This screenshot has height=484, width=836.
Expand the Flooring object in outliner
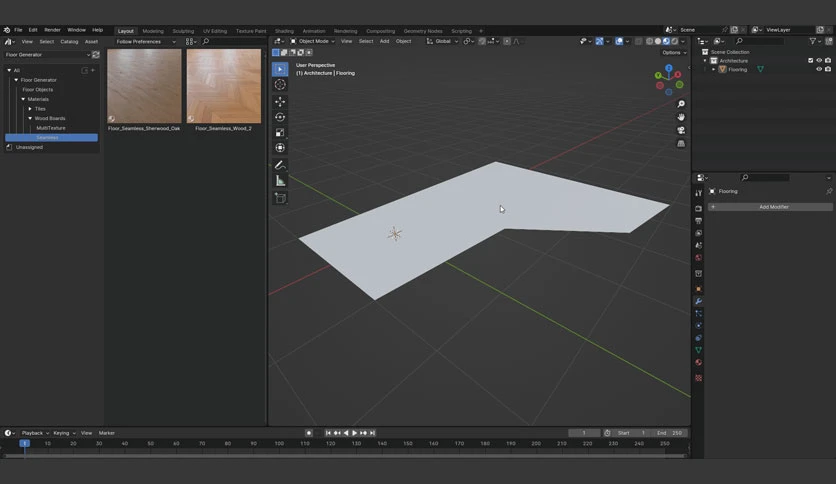click(713, 69)
